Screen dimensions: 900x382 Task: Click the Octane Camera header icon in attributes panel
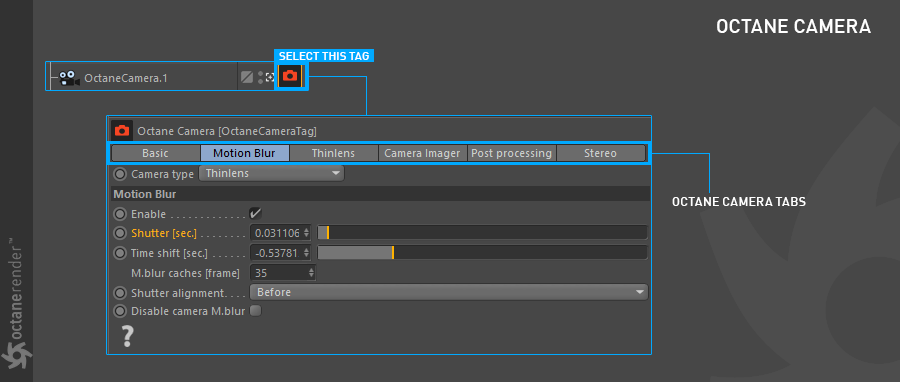click(122, 131)
